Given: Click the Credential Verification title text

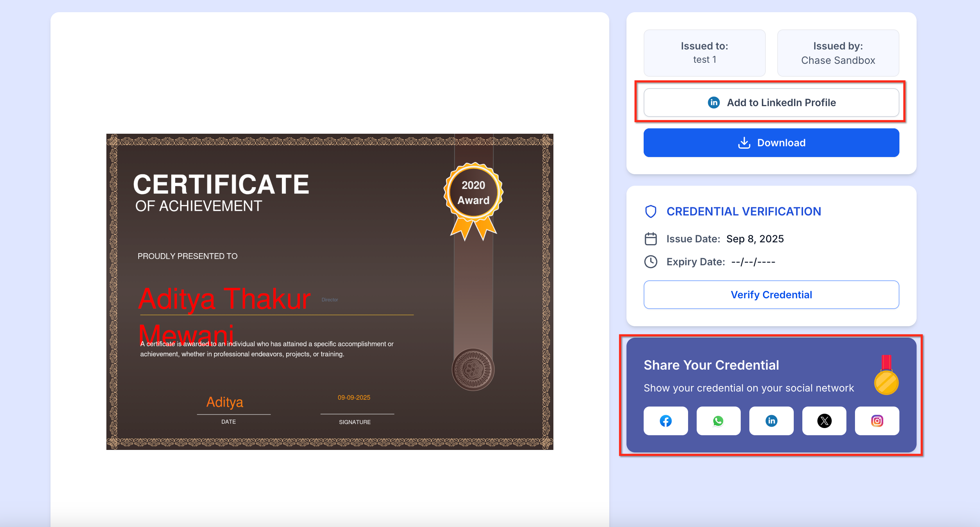Looking at the screenshot, I should click(x=743, y=211).
